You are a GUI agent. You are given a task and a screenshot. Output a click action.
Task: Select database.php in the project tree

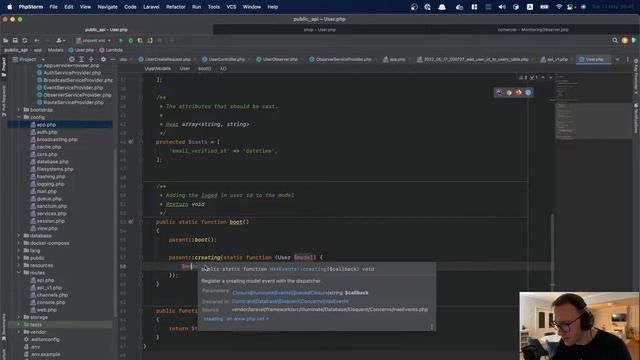[52, 162]
